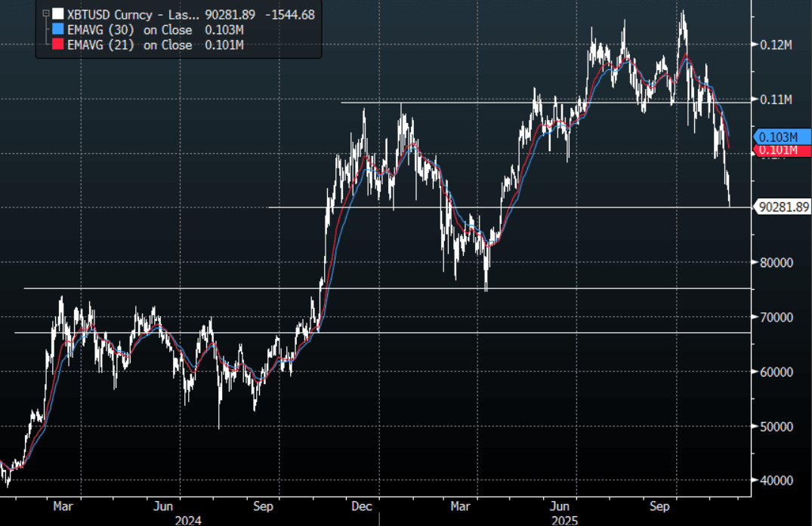Click the 40000 label on price axis
This screenshot has width=812, height=526.
click(776, 481)
